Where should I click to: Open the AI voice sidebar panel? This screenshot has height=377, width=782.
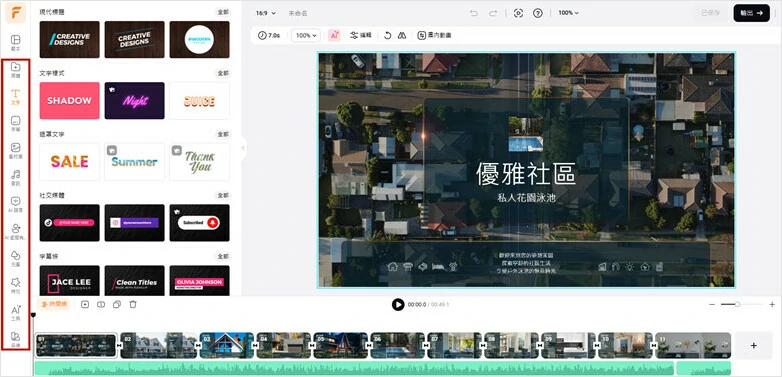tap(16, 204)
